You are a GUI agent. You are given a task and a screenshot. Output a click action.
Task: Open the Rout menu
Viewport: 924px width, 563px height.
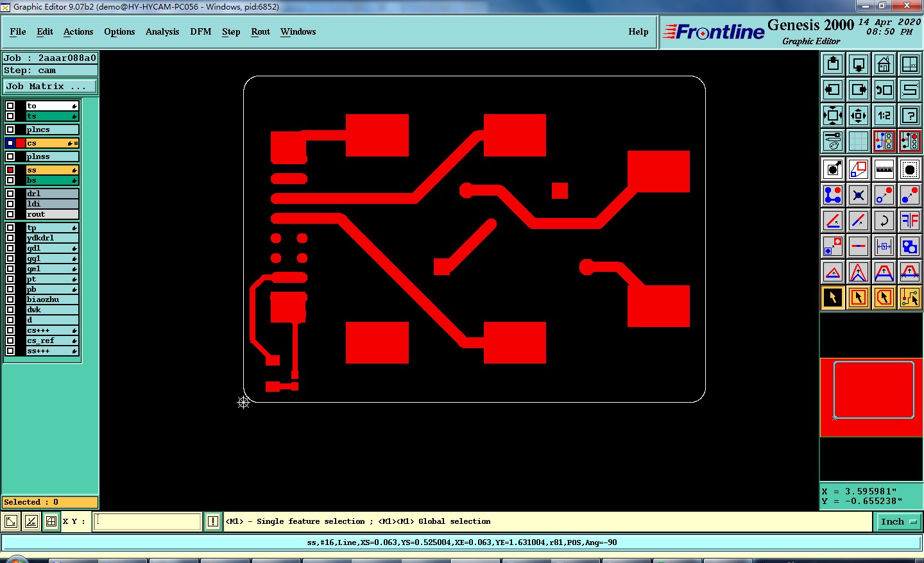(261, 31)
